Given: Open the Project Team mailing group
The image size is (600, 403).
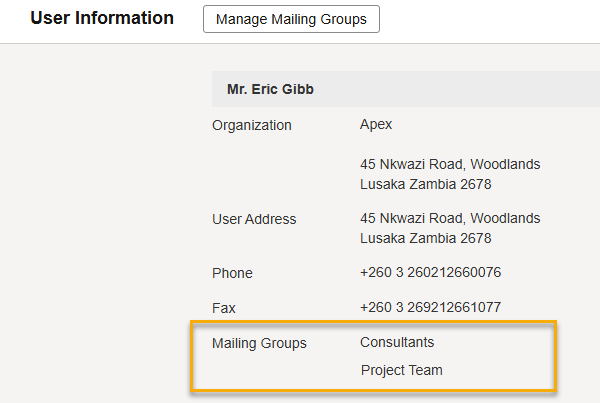Looking at the screenshot, I should (x=401, y=370).
